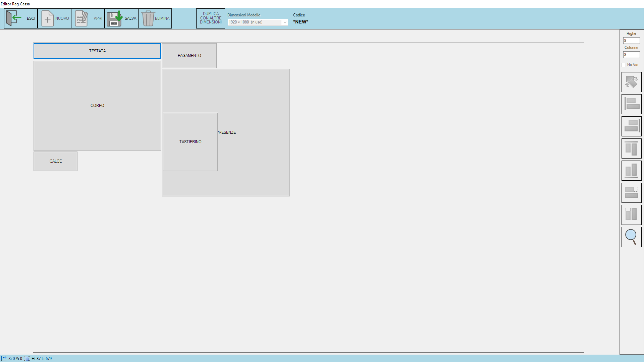Click Duplica con altre dimensioni button
Image resolution: width=644 pixels, height=362 pixels.
point(211,18)
